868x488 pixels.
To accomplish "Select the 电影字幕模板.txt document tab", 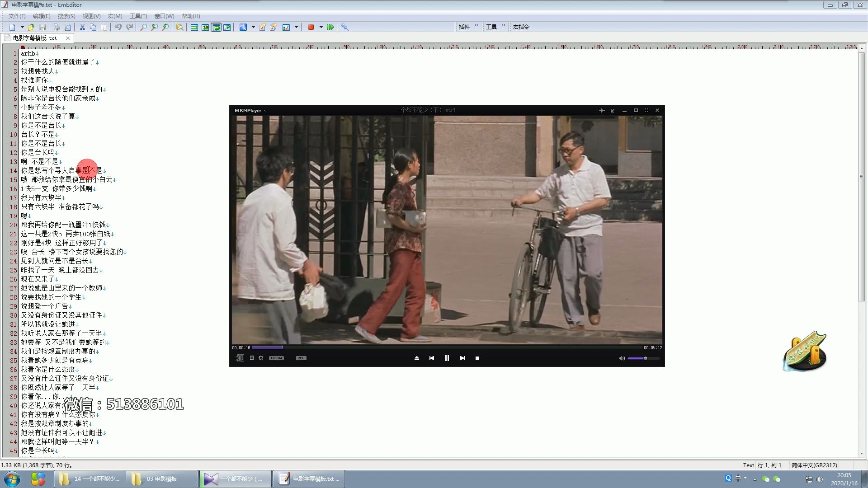I will (x=35, y=38).
